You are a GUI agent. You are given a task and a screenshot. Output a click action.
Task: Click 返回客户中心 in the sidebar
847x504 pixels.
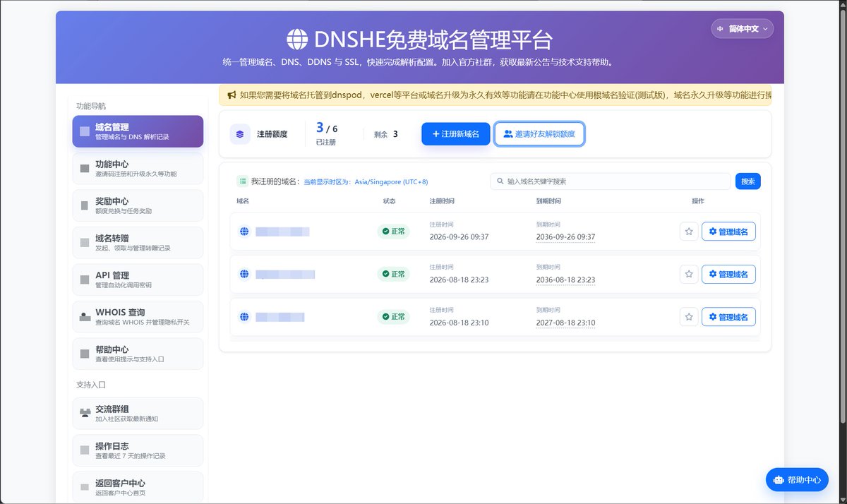(138, 487)
